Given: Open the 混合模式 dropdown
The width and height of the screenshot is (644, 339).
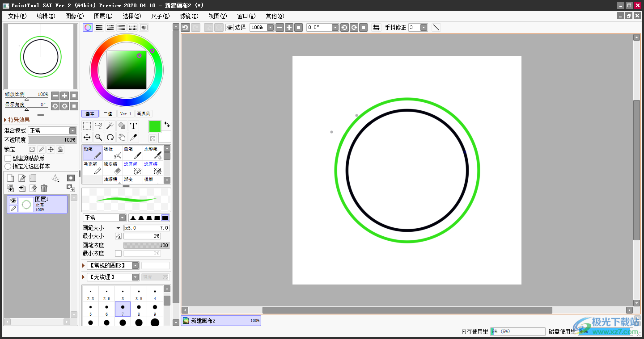Looking at the screenshot, I should point(52,130).
